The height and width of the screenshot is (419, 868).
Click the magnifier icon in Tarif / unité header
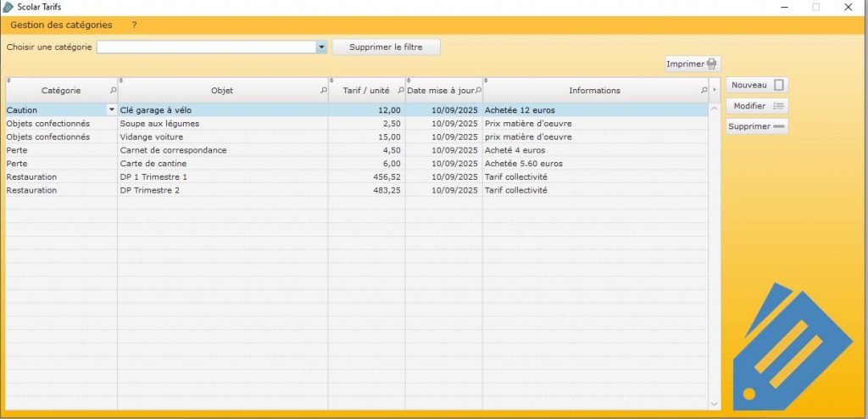pos(401,91)
